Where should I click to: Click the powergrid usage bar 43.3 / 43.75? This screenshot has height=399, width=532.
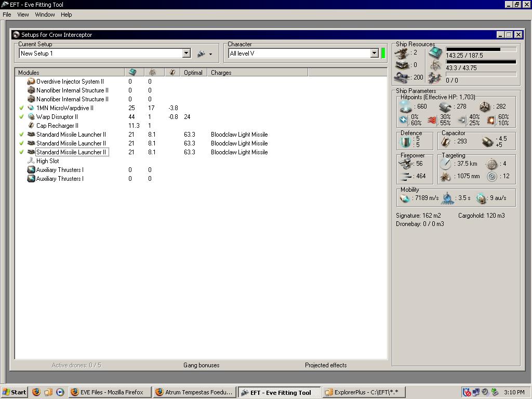[481, 62]
